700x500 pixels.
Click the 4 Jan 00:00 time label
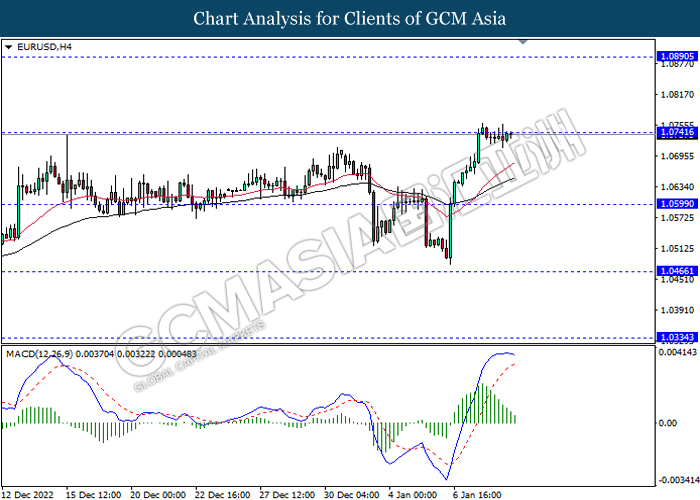tap(413, 495)
